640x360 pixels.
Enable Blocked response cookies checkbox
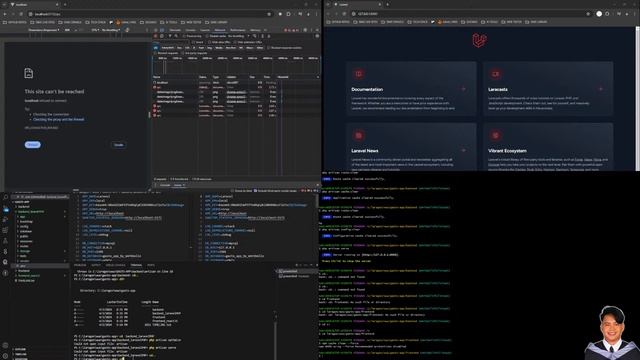point(269,48)
